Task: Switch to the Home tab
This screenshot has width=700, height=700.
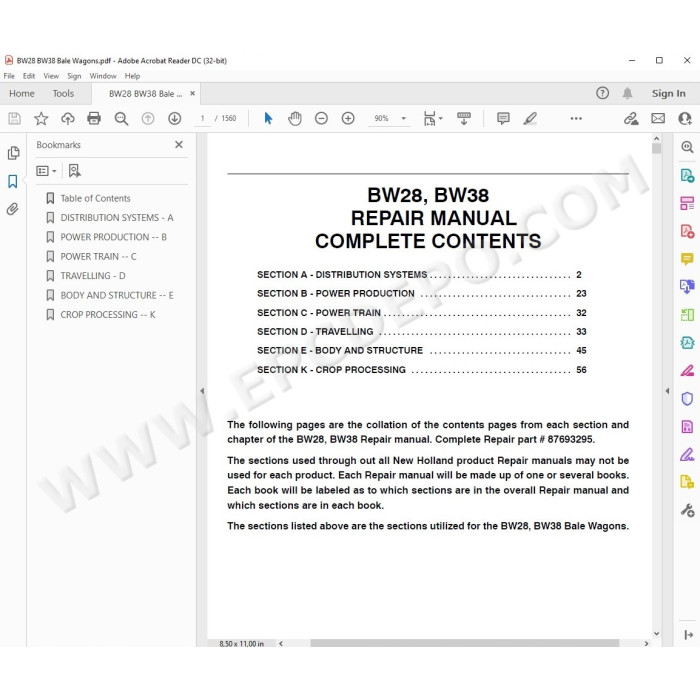Action: 22,93
